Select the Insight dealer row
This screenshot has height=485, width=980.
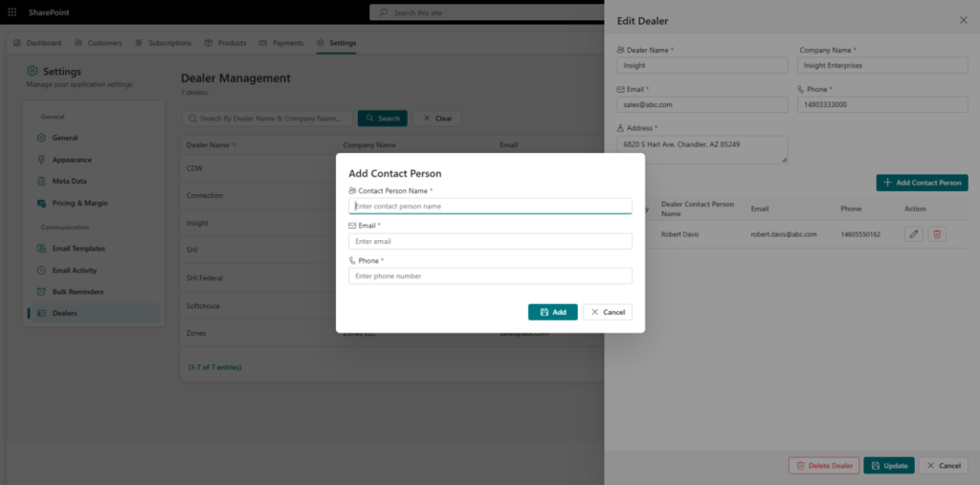click(258, 223)
